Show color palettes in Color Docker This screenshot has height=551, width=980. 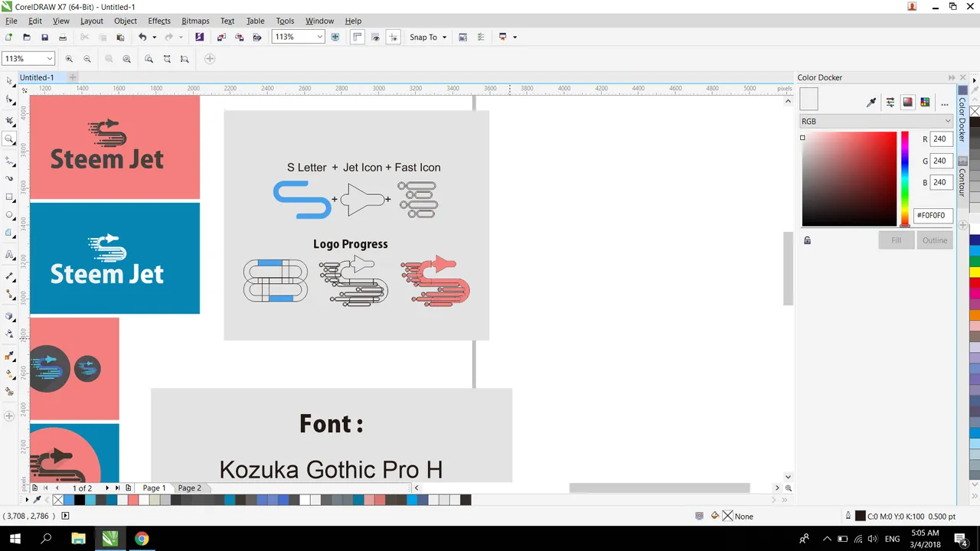pyautogui.click(x=926, y=102)
